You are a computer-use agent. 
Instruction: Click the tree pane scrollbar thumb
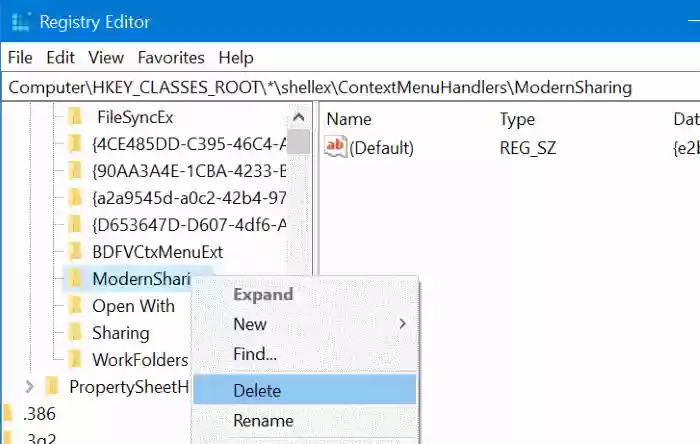point(299,142)
